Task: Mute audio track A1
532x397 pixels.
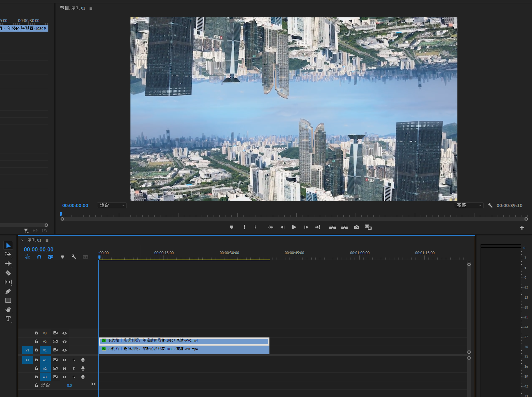Action: (64, 360)
